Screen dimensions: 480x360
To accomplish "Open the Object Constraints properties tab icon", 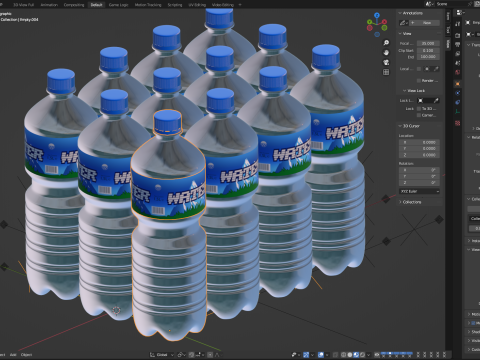I will click(458, 102).
